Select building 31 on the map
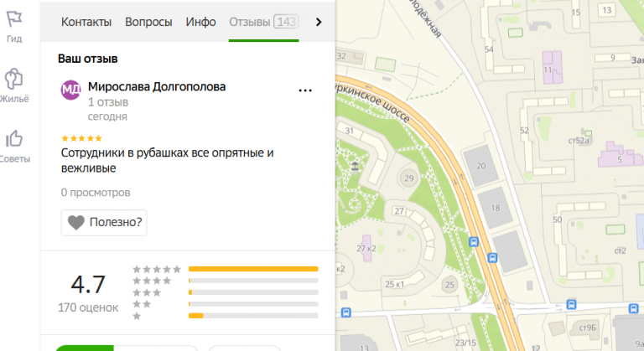The width and height of the screenshot is (644, 351). pyautogui.click(x=350, y=131)
